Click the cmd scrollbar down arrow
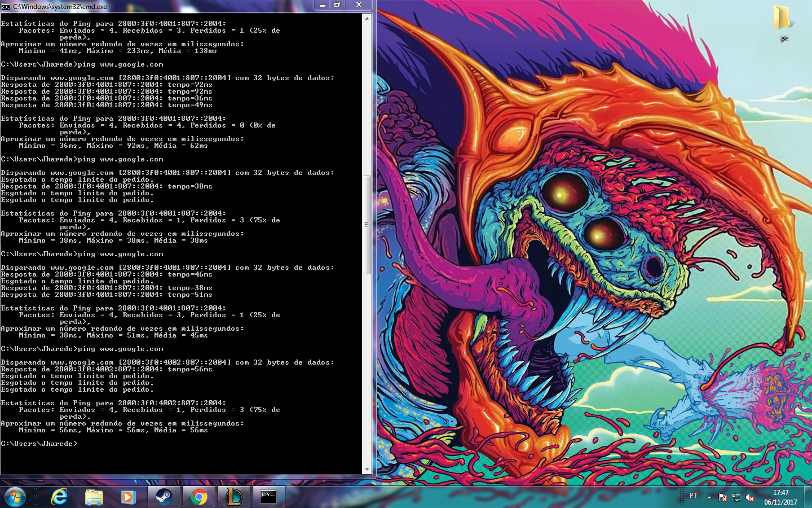This screenshot has width=812, height=508. [367, 469]
